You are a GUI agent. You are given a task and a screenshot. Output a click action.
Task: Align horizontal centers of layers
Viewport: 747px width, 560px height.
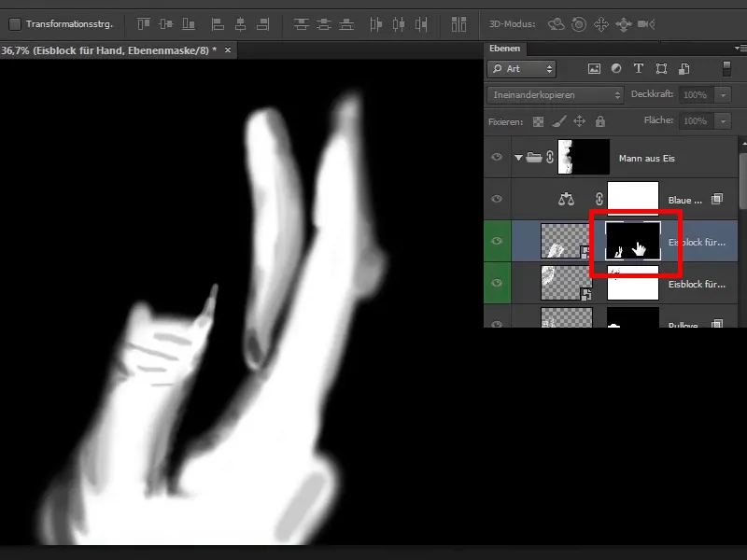[241, 24]
